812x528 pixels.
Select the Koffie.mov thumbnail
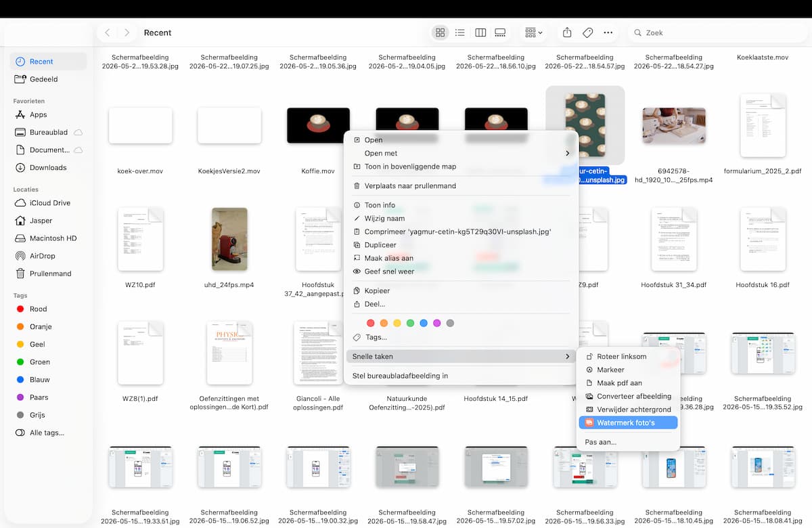318,125
